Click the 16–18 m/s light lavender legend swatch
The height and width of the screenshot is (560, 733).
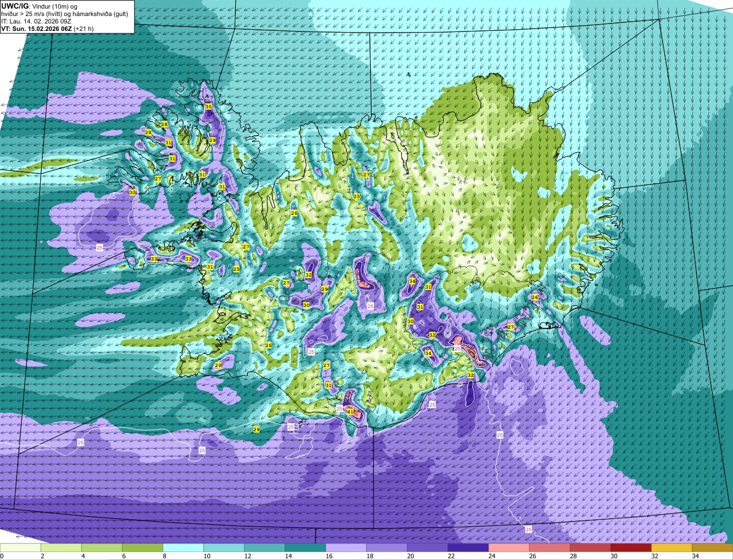click(x=346, y=547)
